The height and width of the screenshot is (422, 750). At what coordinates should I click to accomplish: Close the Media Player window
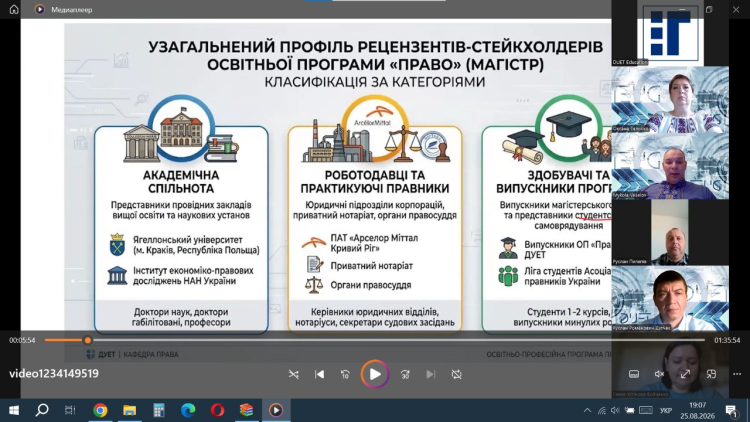tap(736, 10)
